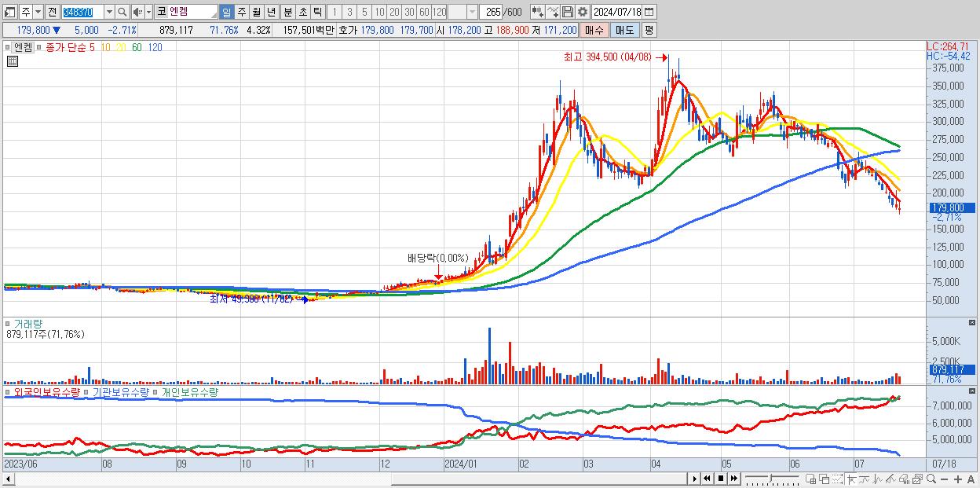The image size is (980, 488).
Task: Click the dashed chart range icon
Action: (837, 479)
